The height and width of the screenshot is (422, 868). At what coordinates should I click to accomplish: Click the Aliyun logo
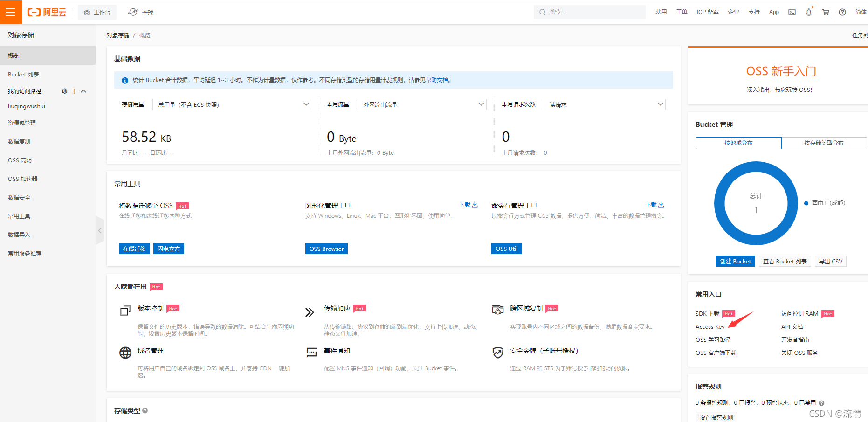(47, 12)
